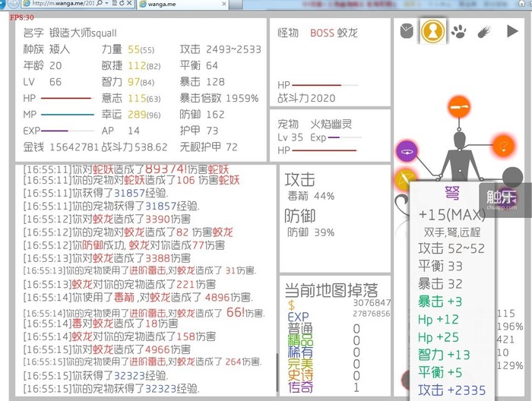The width and height of the screenshot is (532, 401).
Task: Select the empty gray equipment slot
Action: (512, 177)
